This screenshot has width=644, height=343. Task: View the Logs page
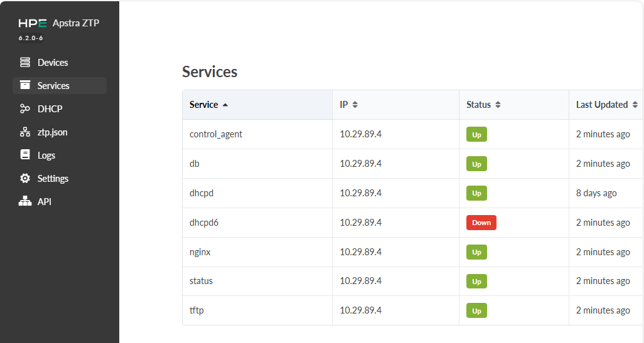(60, 155)
